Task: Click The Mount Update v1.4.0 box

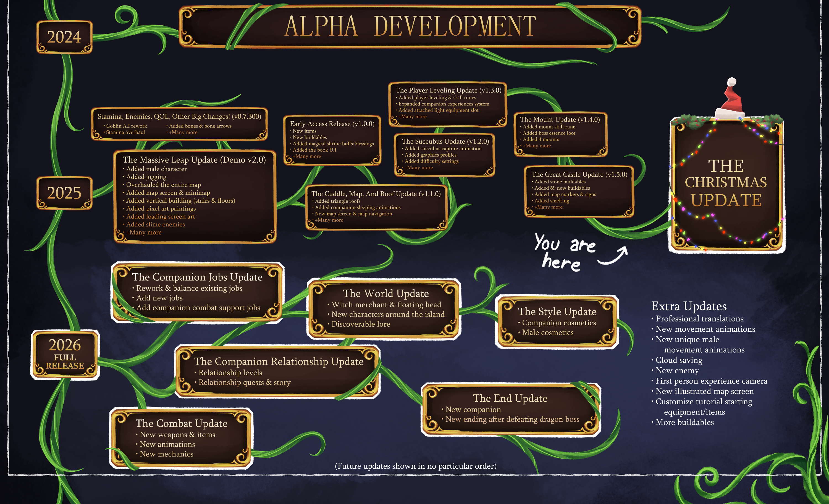Action: (x=560, y=133)
